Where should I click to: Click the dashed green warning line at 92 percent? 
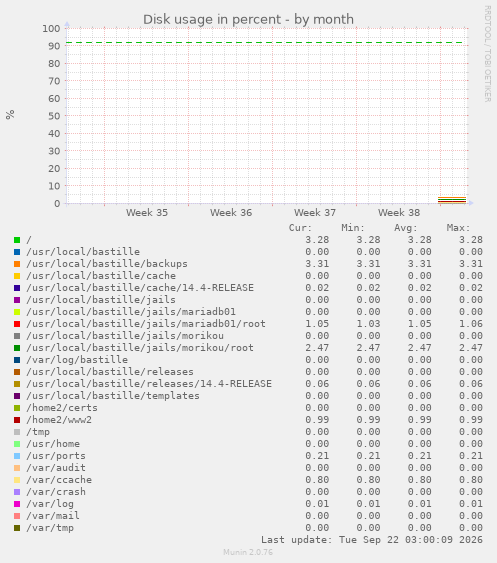pyautogui.click(x=266, y=43)
